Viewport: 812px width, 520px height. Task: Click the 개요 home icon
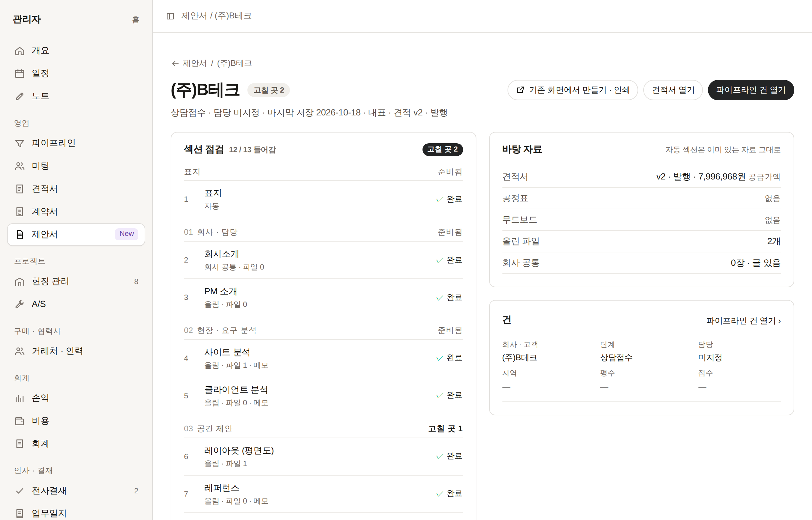point(20,51)
